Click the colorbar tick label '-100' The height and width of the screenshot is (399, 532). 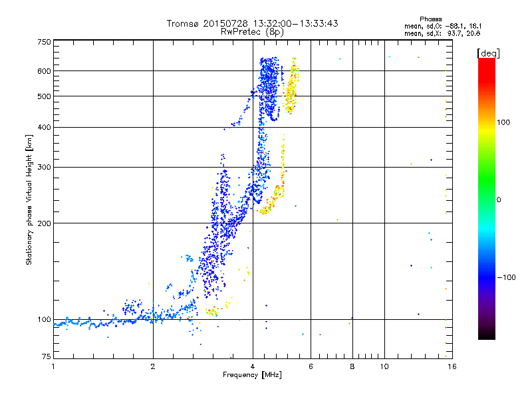point(506,277)
